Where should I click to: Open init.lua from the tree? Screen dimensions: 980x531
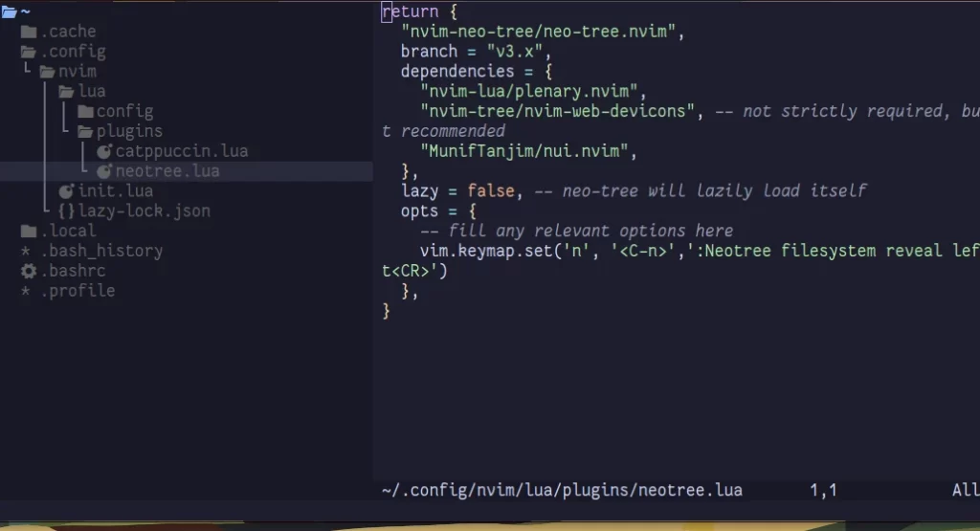(x=116, y=191)
